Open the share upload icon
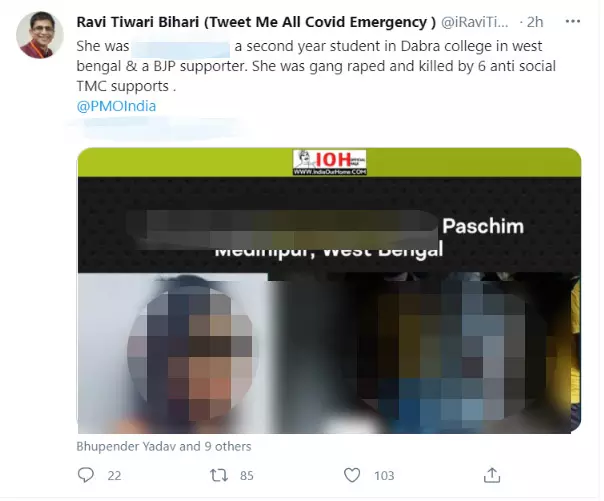Screen dimensions: 604x501 pos(492,475)
